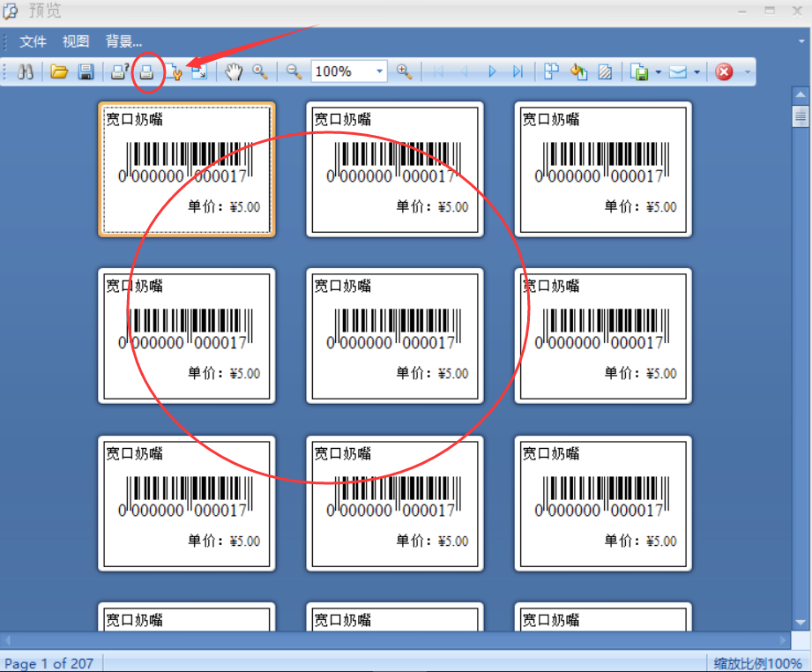Expand the export document dropdown arrow

658,72
